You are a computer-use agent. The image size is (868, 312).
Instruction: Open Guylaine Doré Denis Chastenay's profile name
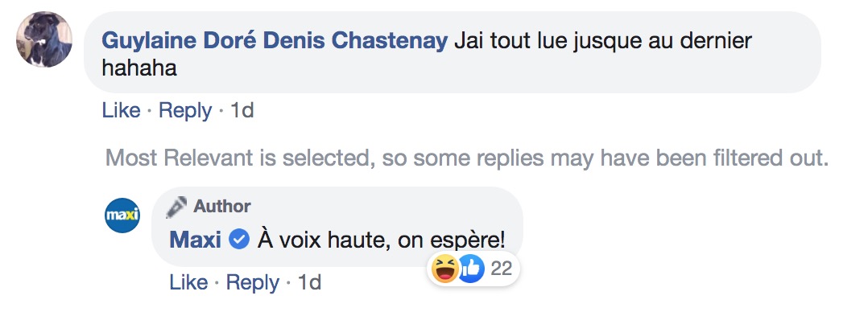click(275, 41)
